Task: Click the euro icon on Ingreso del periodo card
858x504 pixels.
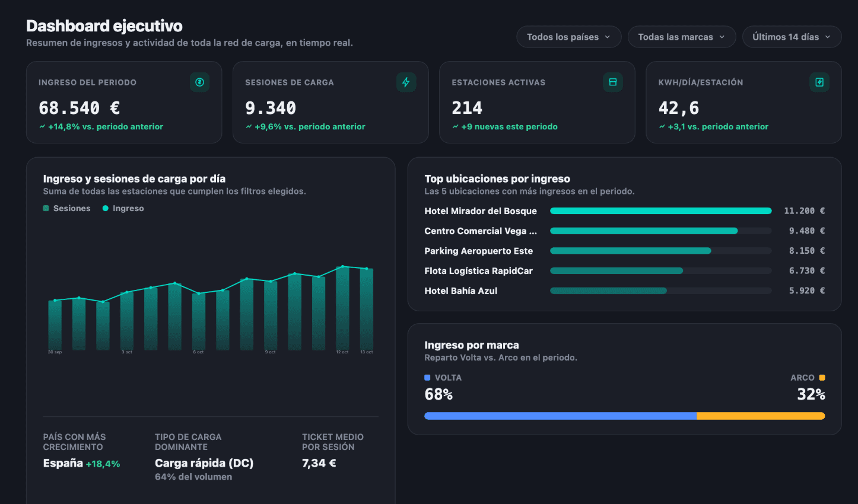Action: 200,82
